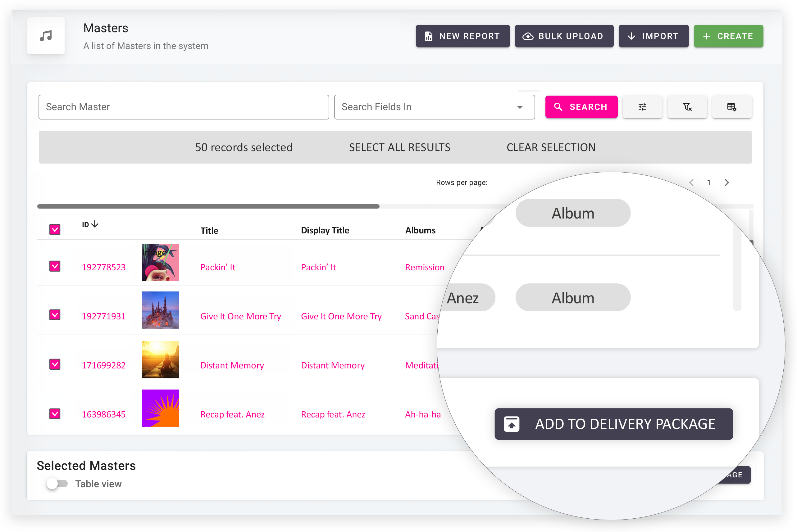This screenshot has width=797, height=532.
Task: Click the Search Master input field
Action: (x=183, y=107)
